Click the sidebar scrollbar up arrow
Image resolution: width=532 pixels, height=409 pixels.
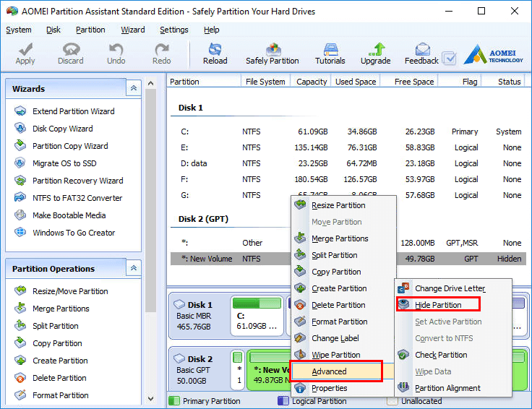click(x=151, y=83)
